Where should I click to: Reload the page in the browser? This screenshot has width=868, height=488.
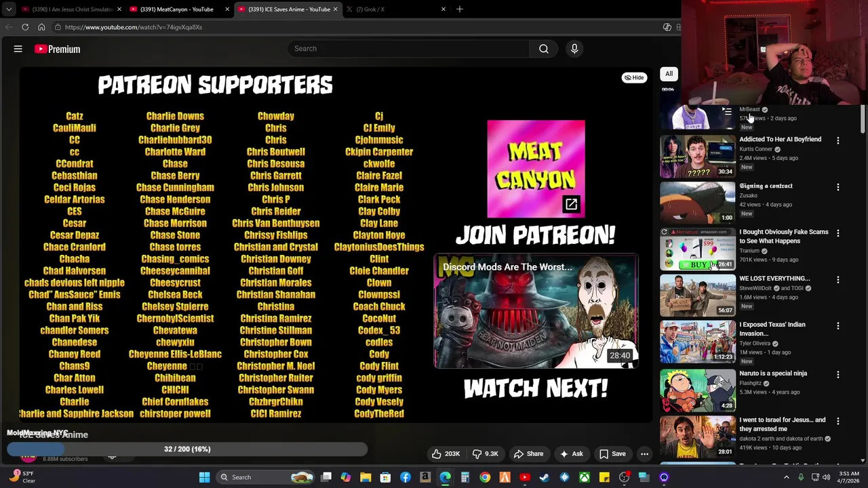[25, 27]
